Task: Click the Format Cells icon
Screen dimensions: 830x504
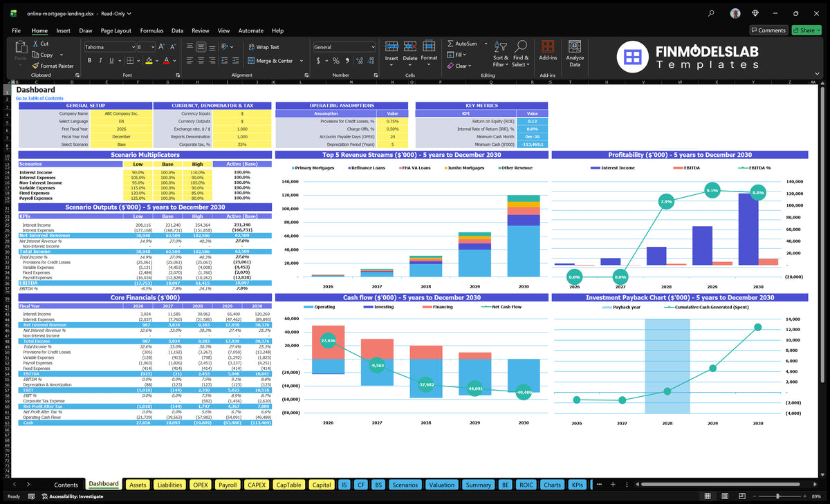Action: pos(429,47)
